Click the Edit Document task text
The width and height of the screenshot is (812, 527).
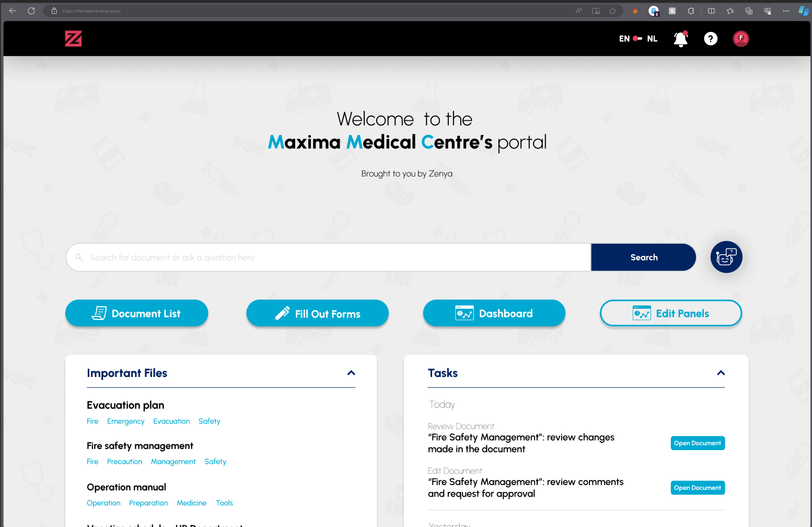point(526,487)
